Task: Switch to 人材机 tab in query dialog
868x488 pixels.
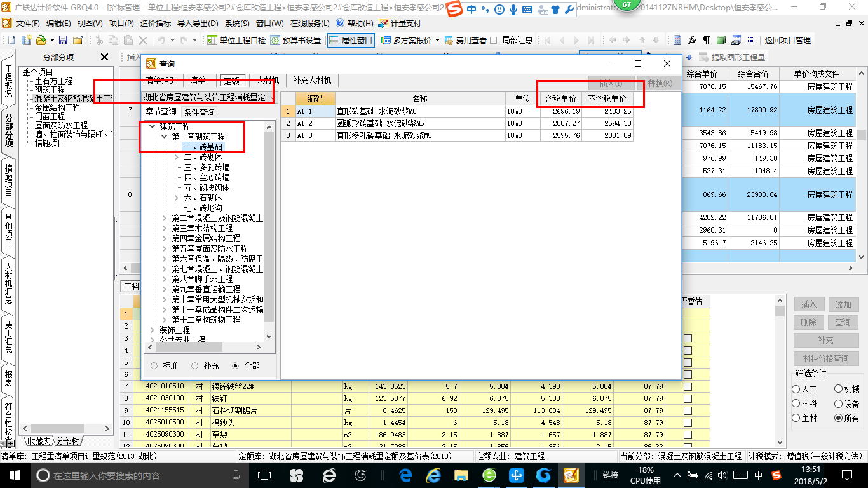Action: pyautogui.click(x=268, y=80)
